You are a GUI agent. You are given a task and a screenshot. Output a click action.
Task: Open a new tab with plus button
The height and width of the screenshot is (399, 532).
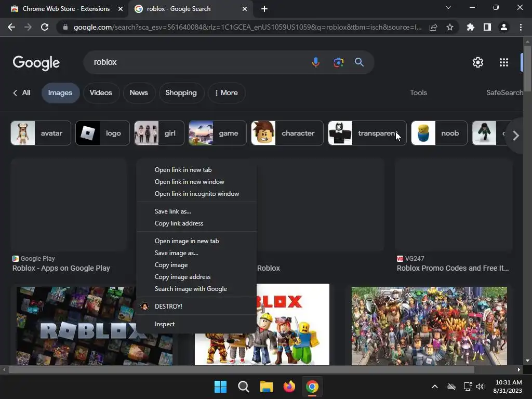click(264, 9)
